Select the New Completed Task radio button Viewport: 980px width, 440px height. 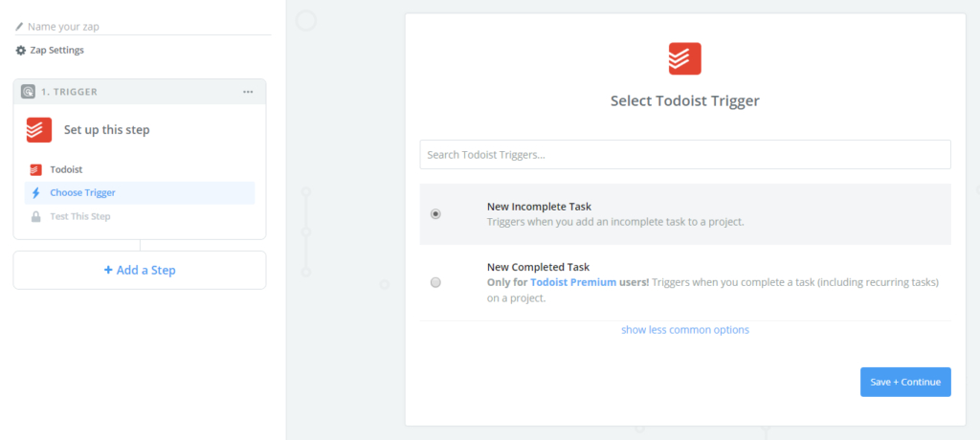click(x=436, y=282)
